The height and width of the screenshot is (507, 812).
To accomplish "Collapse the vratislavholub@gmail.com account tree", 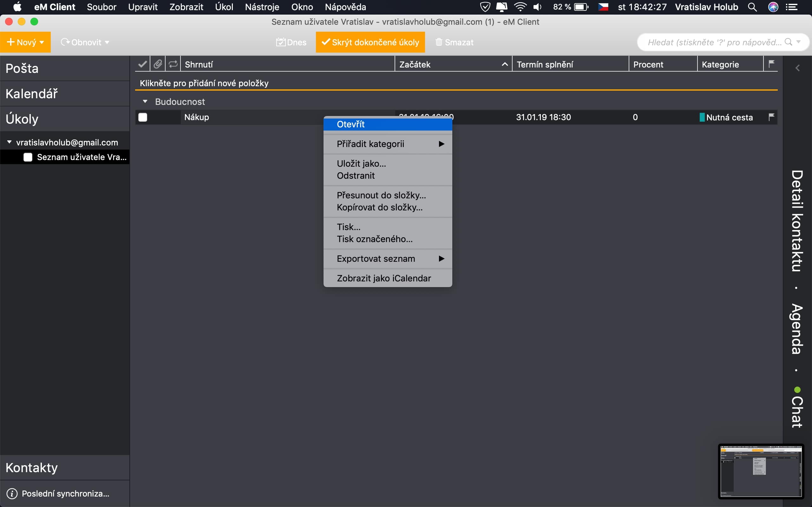I will coord(10,142).
